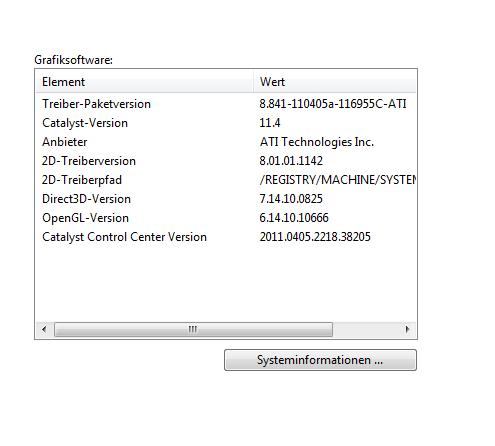Click the value 8.841-110405a-116955C-ATI
This screenshot has width=495, height=446.
tap(333, 104)
